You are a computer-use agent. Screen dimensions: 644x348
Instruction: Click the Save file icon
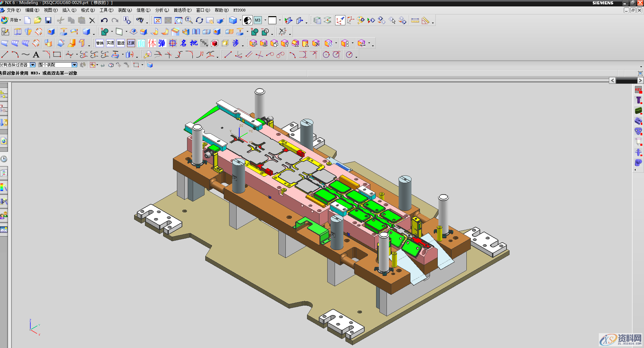[48, 21]
